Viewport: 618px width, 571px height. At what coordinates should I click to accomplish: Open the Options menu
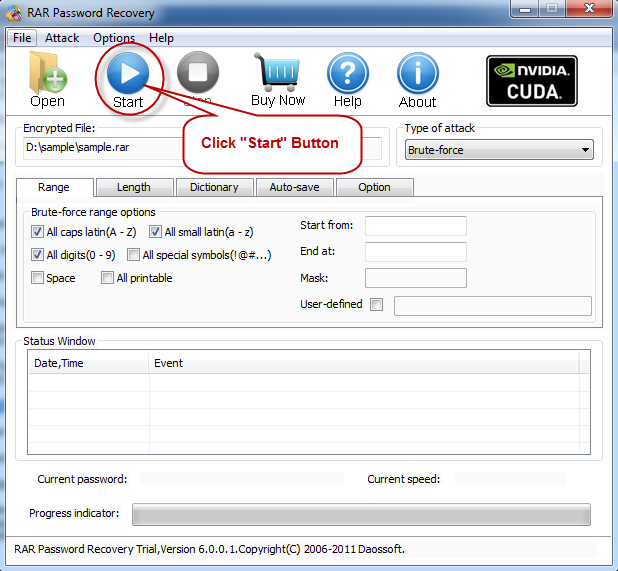coord(114,38)
